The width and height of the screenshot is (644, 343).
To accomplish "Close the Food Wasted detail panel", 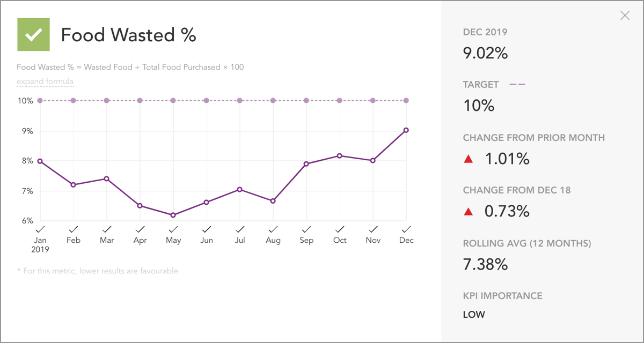I will 625,16.
